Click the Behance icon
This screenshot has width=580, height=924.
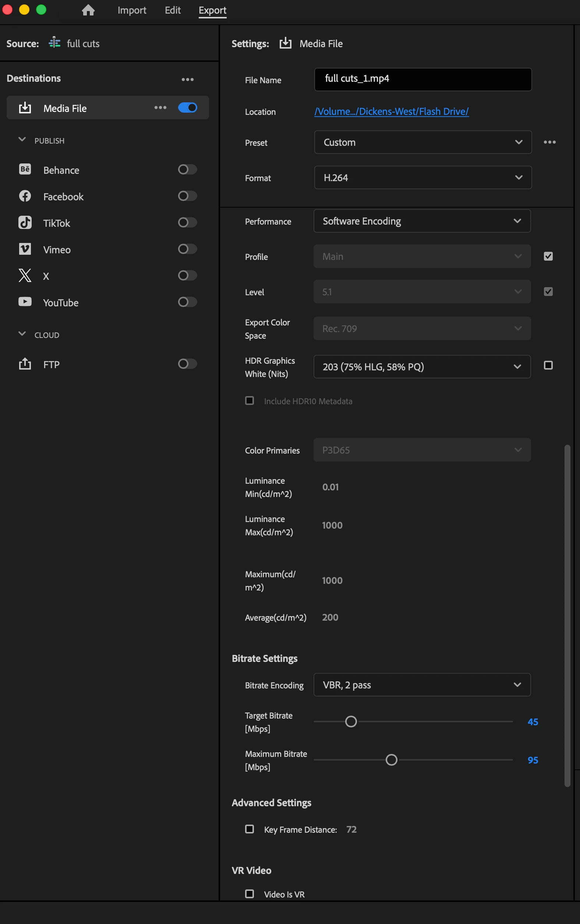25,169
